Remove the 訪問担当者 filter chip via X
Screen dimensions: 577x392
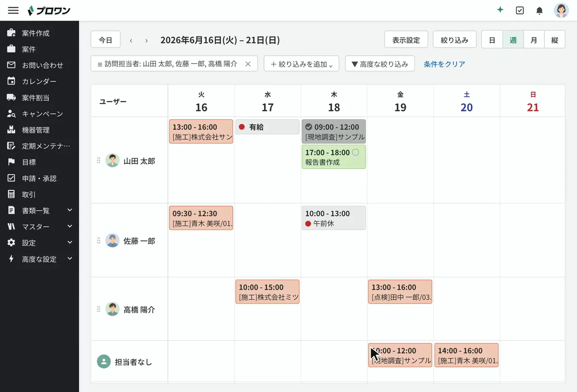tap(248, 64)
